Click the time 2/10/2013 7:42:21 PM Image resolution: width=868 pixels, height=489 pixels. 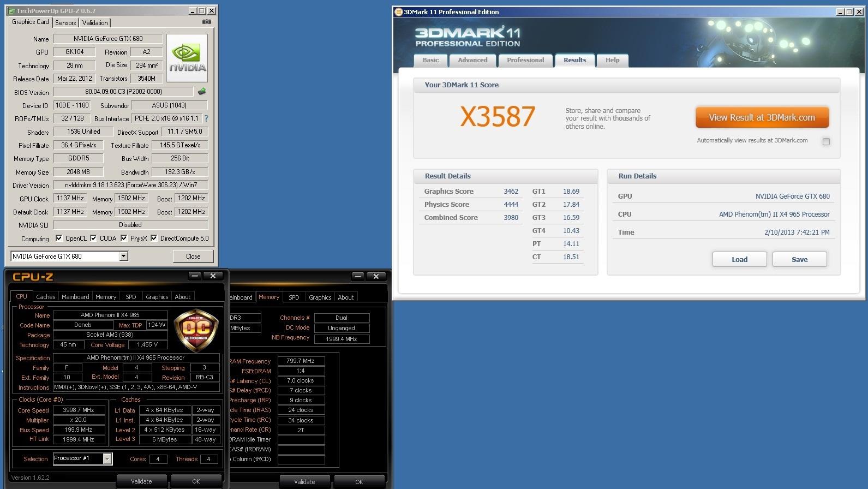tap(797, 232)
